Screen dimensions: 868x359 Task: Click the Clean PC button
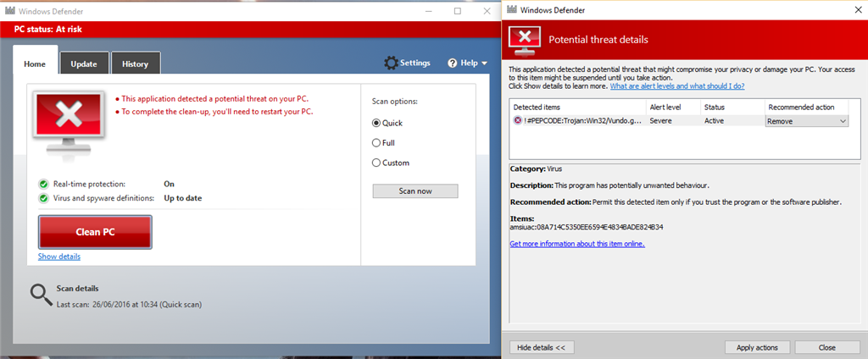click(95, 232)
